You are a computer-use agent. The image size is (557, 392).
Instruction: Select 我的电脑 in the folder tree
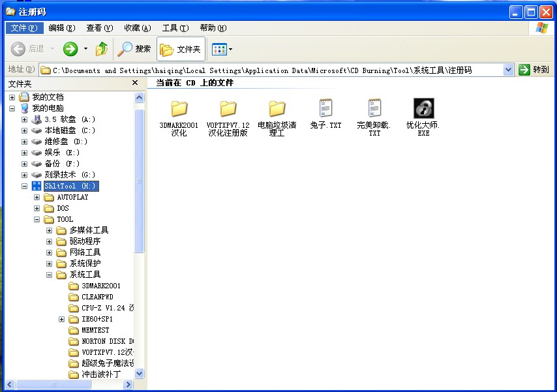pos(48,108)
